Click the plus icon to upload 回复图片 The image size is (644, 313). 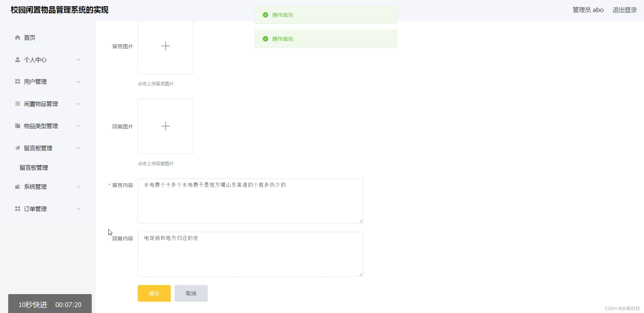pos(165,126)
